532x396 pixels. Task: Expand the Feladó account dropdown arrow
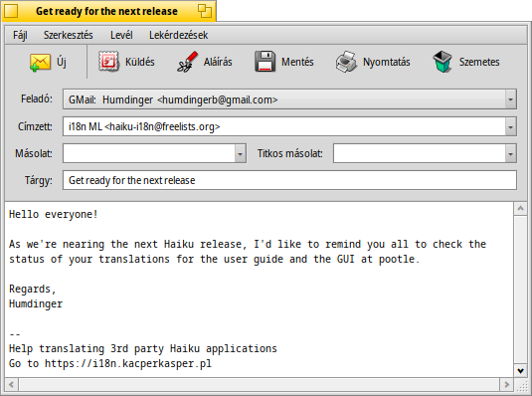[510, 99]
